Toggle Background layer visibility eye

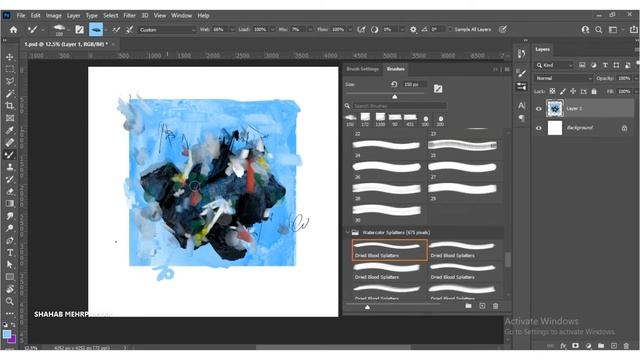(538, 128)
